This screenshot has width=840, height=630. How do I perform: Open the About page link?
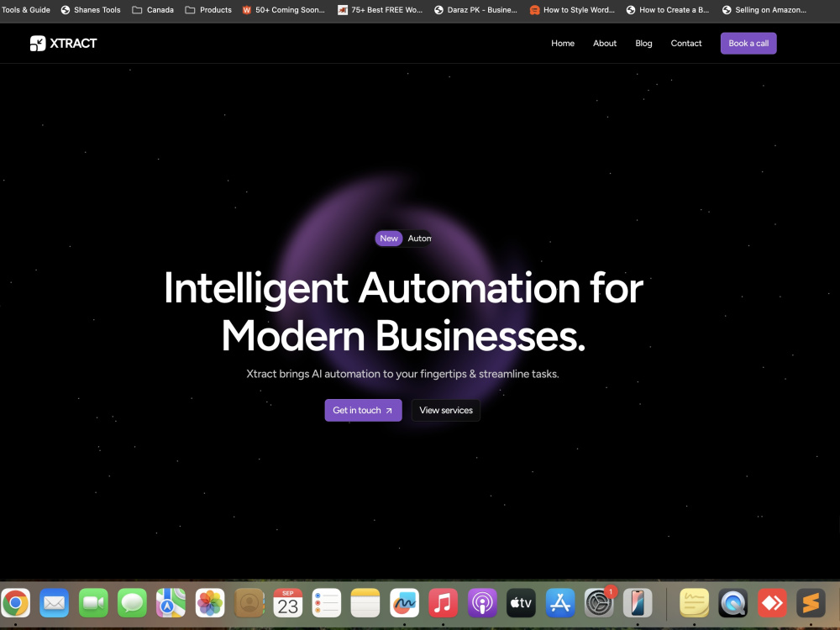click(x=605, y=44)
